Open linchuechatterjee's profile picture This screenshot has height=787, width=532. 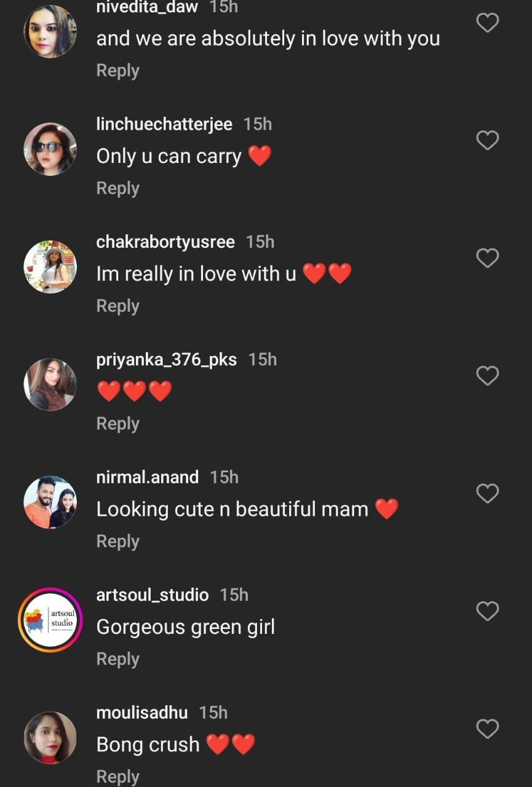tap(50, 149)
